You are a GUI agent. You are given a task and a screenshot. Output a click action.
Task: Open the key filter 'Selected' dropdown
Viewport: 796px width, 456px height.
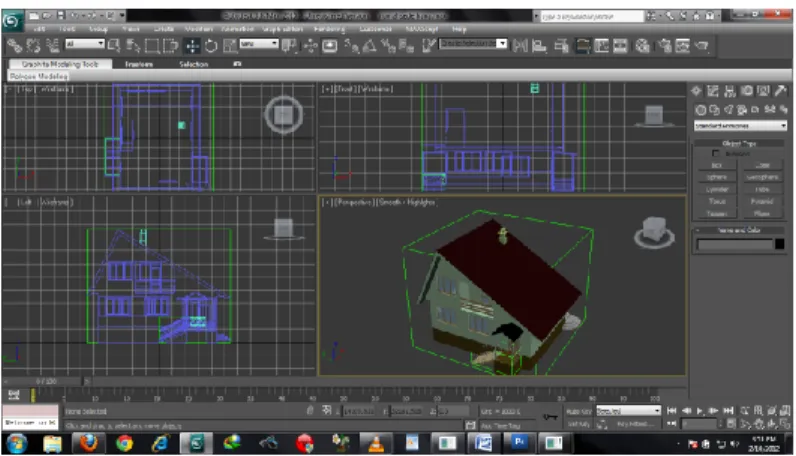tap(628, 410)
